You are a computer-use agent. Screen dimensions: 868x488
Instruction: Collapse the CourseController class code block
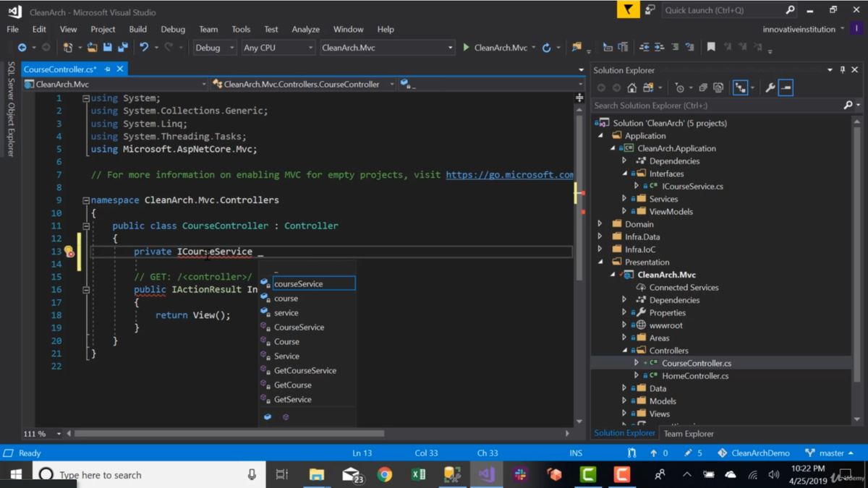click(86, 226)
